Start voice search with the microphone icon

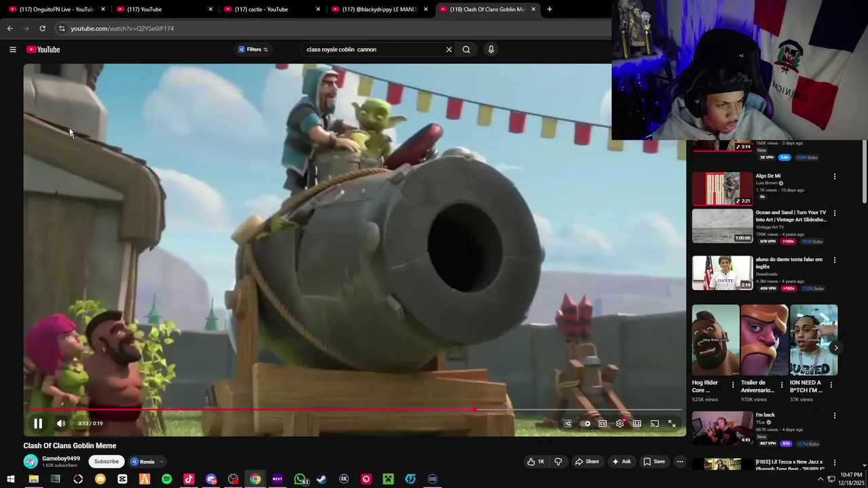point(491,49)
